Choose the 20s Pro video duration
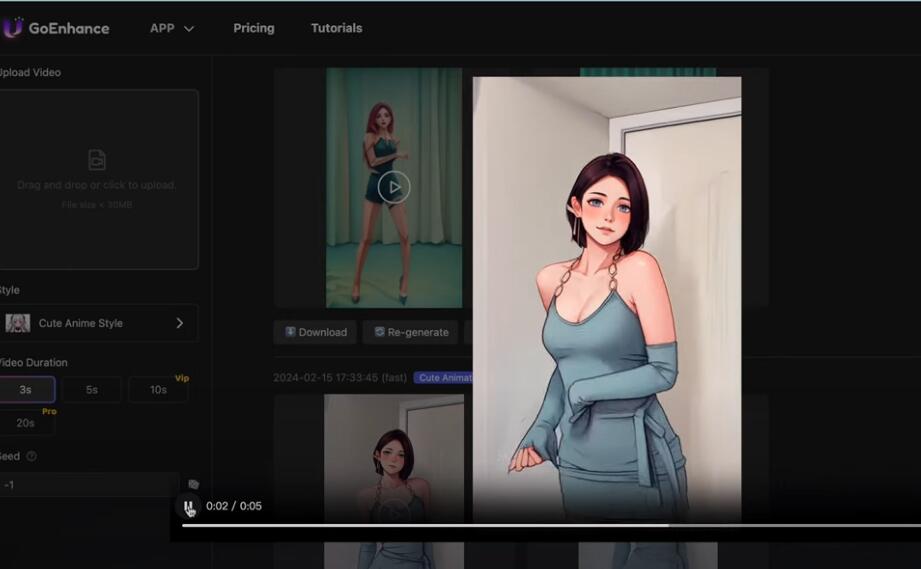Viewport: 921px width, 569px height. click(25, 423)
